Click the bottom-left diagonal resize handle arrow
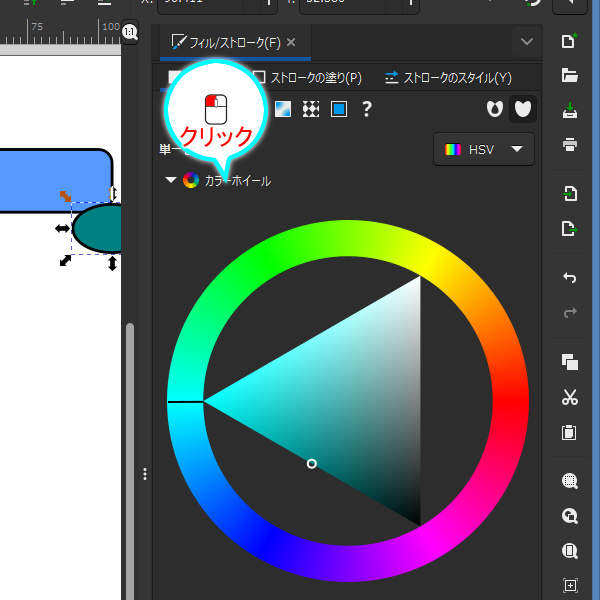Viewport: 600px width, 600px height. point(65,261)
